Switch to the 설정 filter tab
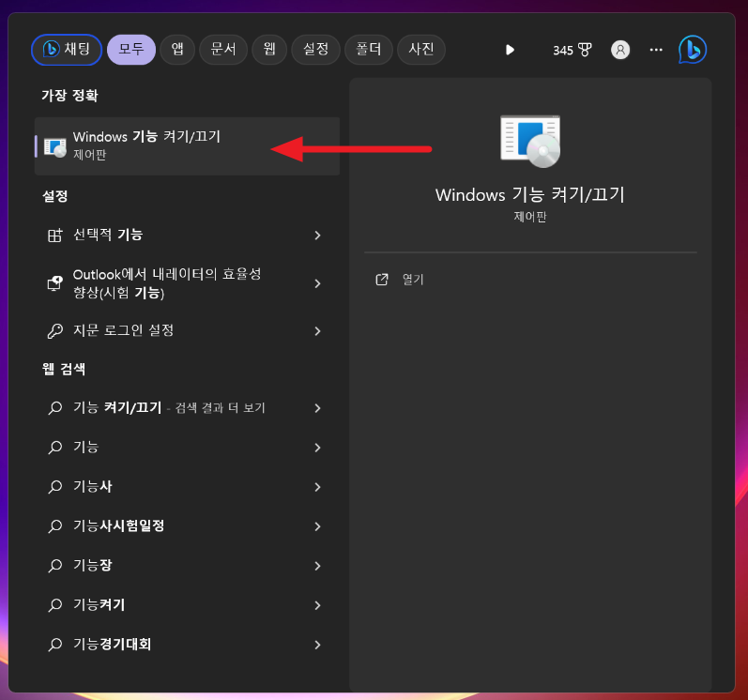 tap(315, 50)
